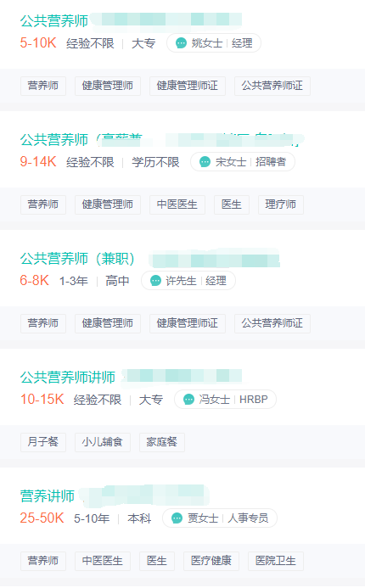The height and width of the screenshot is (588, 365).
Task: Click the 5-10K salary of first listing
Action: (x=38, y=43)
